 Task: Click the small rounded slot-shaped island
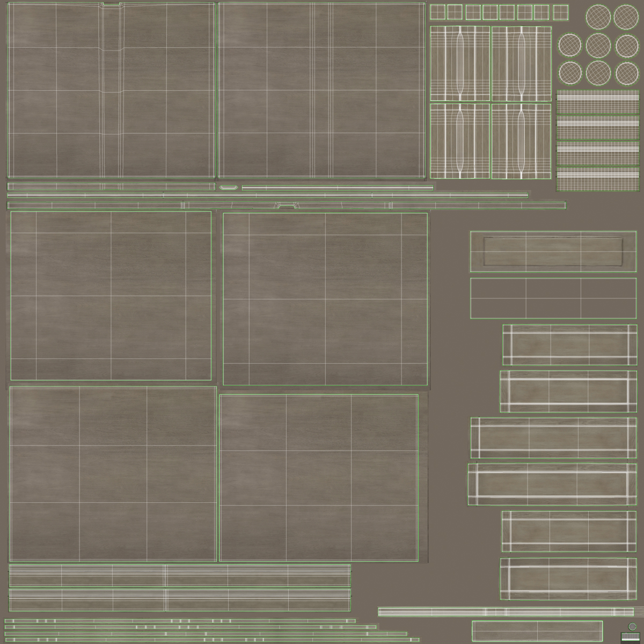[x=229, y=187]
